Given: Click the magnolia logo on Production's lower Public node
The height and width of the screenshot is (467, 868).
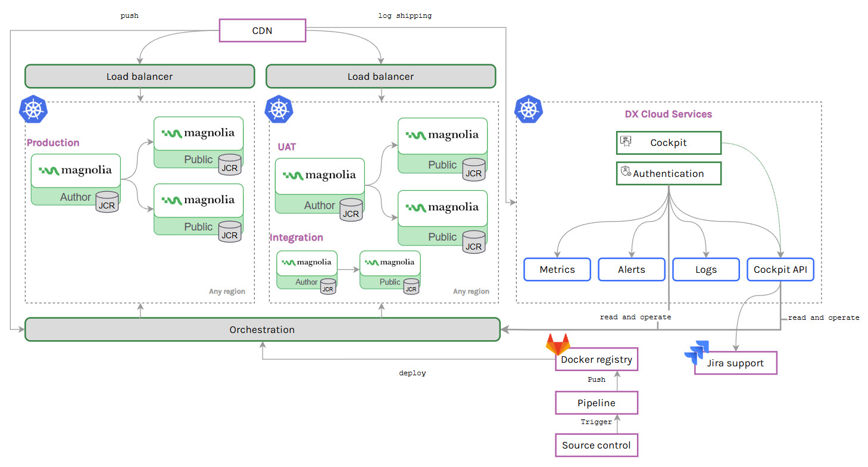Looking at the screenshot, I should 198,200.
